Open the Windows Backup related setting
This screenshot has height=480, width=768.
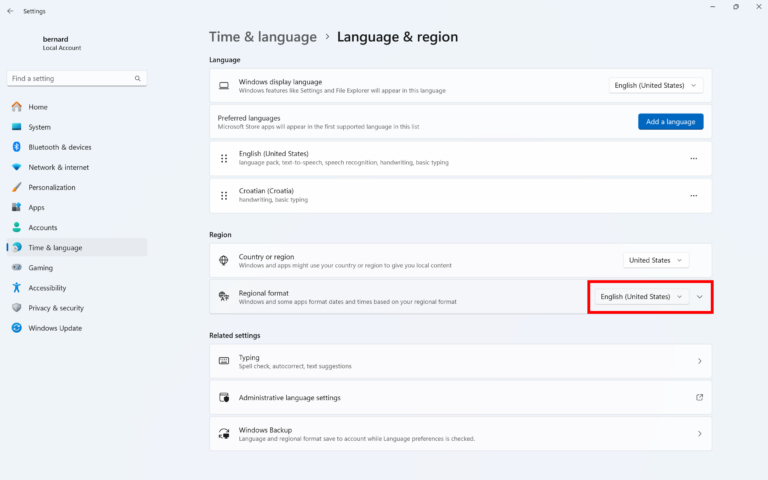click(x=460, y=433)
